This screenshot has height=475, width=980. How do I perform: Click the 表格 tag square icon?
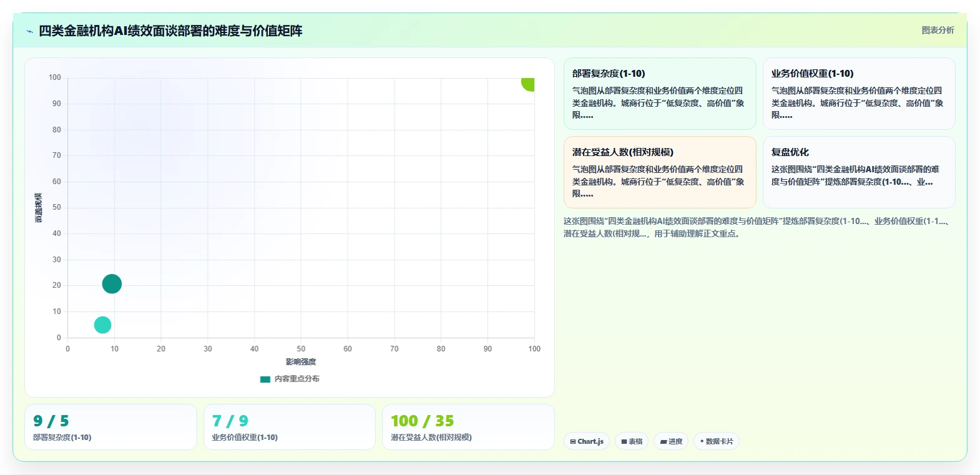624,441
